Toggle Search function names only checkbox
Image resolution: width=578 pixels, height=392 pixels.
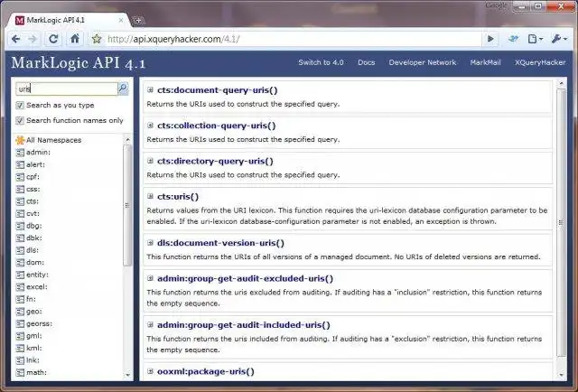(20, 121)
